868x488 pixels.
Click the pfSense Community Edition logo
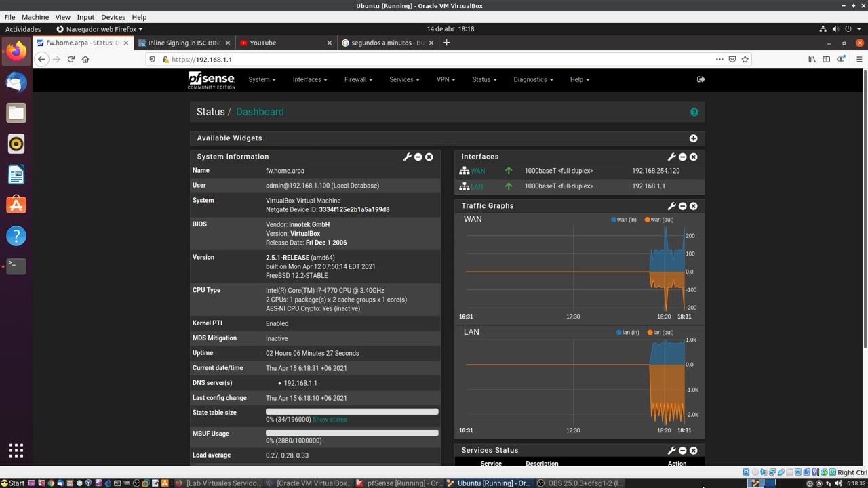pyautogui.click(x=212, y=80)
